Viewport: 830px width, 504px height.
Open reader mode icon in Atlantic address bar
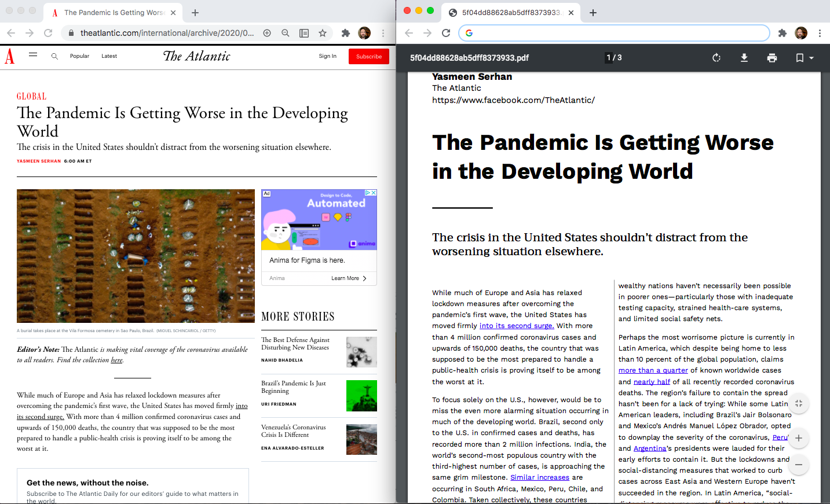[x=304, y=33]
